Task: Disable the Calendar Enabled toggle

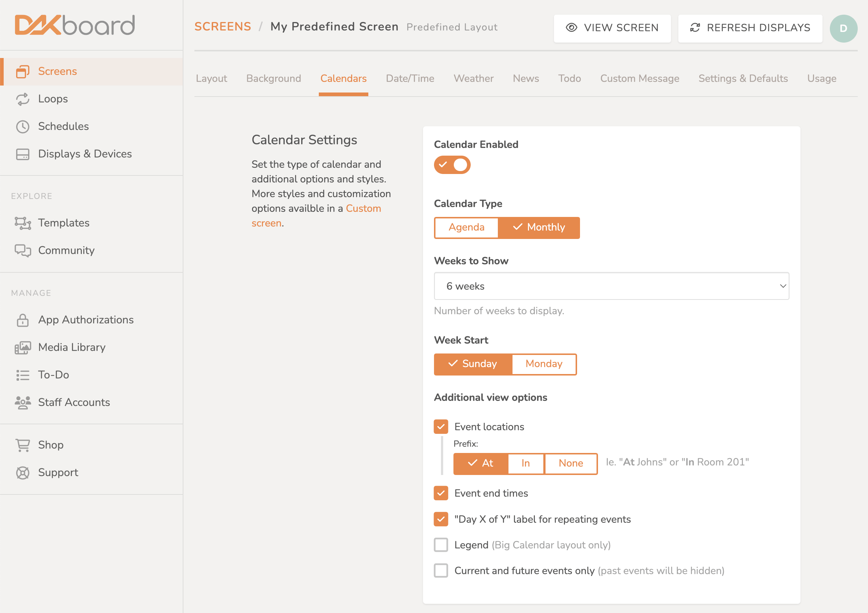Action: coord(452,164)
